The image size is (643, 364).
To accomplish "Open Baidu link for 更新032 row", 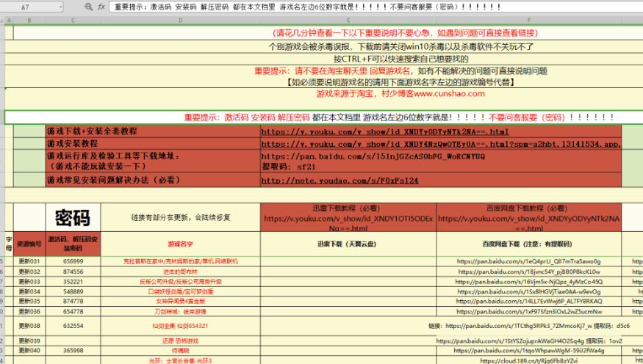I will pyautogui.click(x=529, y=272).
